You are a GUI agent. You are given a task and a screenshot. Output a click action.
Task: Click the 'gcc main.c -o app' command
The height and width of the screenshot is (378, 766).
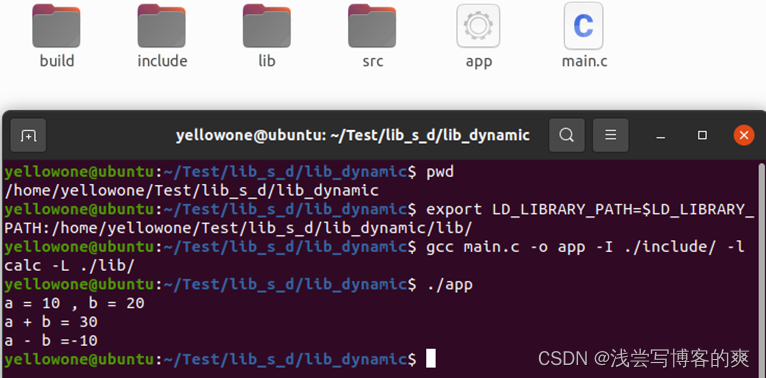[x=506, y=247]
